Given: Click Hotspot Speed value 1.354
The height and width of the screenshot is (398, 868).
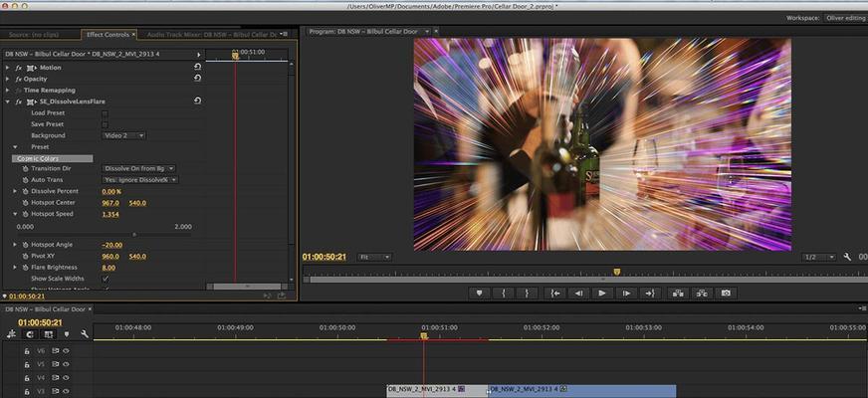Looking at the screenshot, I should (110, 214).
